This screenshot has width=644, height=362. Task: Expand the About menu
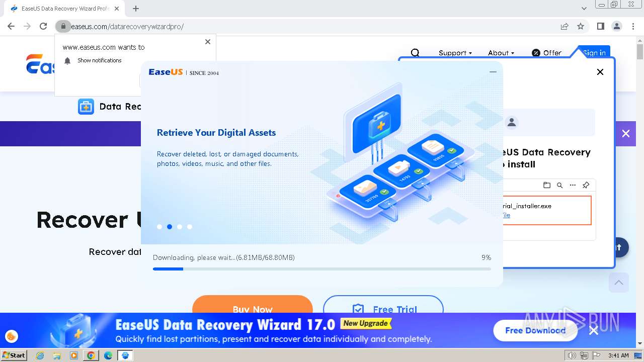tap(501, 53)
